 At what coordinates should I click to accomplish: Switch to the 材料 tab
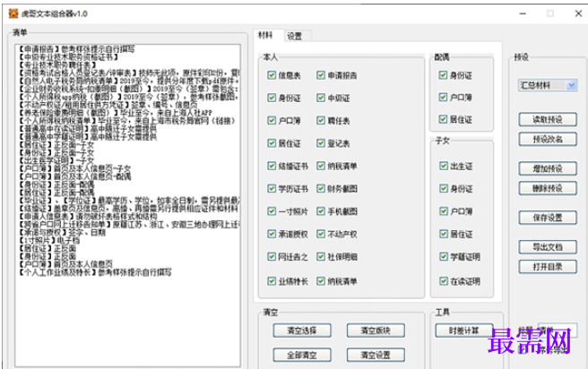(265, 35)
